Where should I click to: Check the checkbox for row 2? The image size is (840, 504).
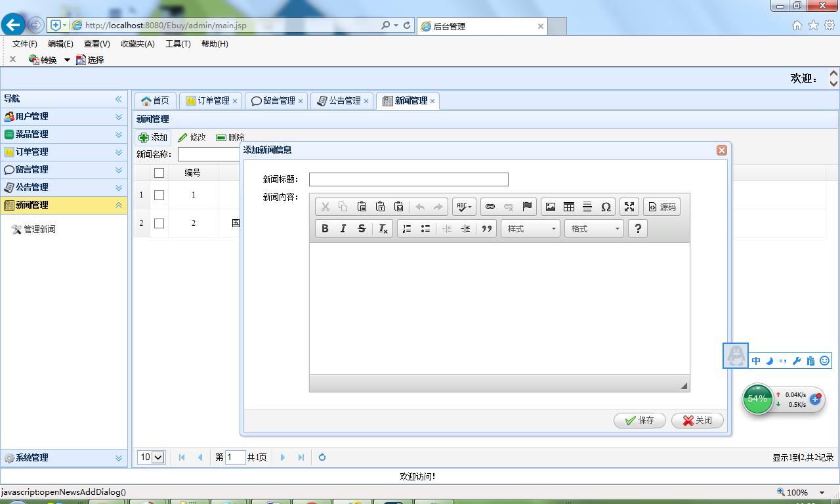pos(159,223)
